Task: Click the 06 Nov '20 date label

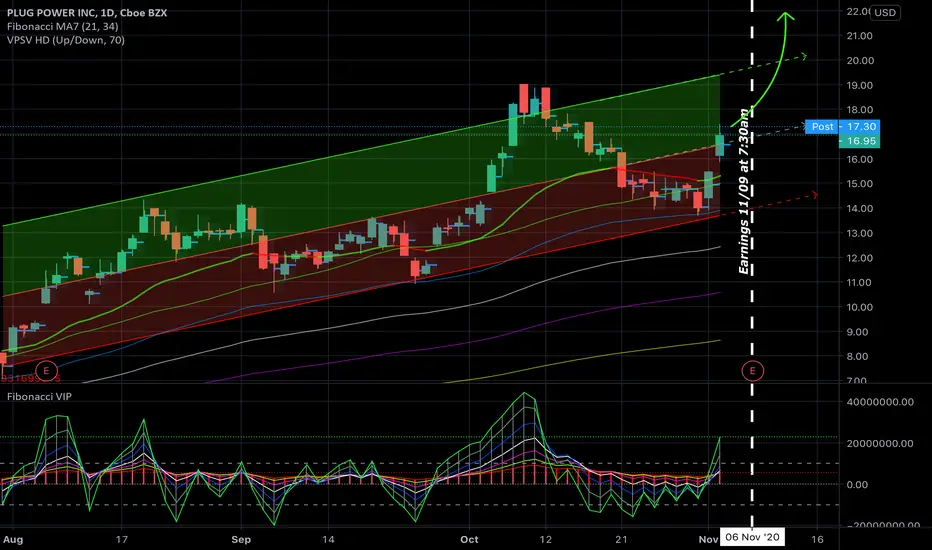Action: coord(752,537)
